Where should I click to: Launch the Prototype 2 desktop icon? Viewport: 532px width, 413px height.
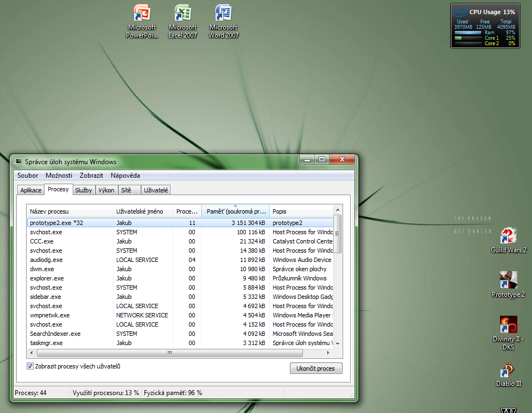508,285
